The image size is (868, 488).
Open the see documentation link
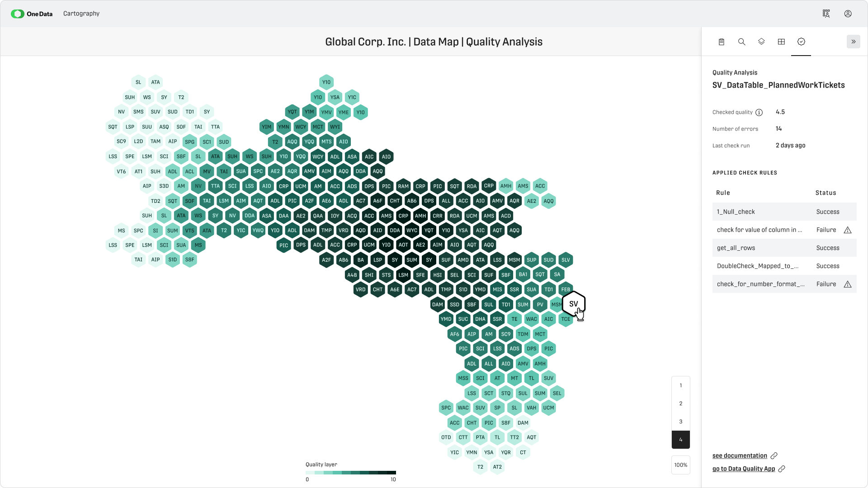pos(740,455)
